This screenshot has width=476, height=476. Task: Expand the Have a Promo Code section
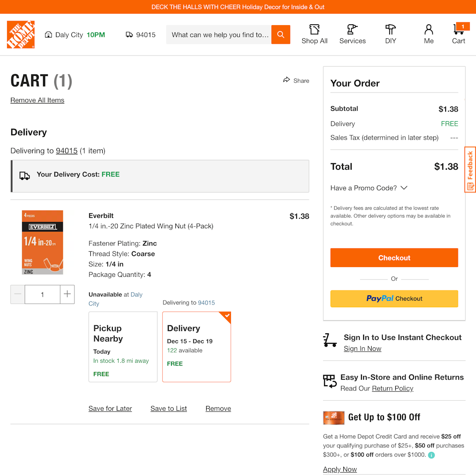click(369, 188)
